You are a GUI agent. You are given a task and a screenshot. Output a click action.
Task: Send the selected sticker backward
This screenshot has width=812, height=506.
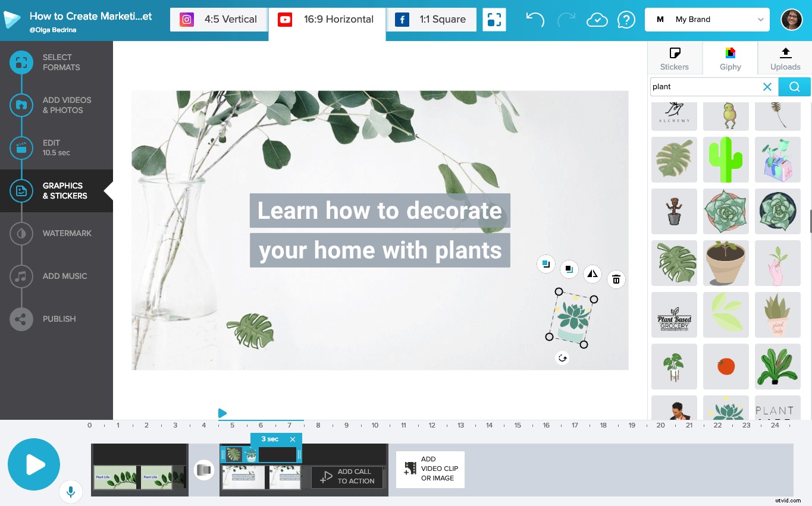tap(569, 269)
